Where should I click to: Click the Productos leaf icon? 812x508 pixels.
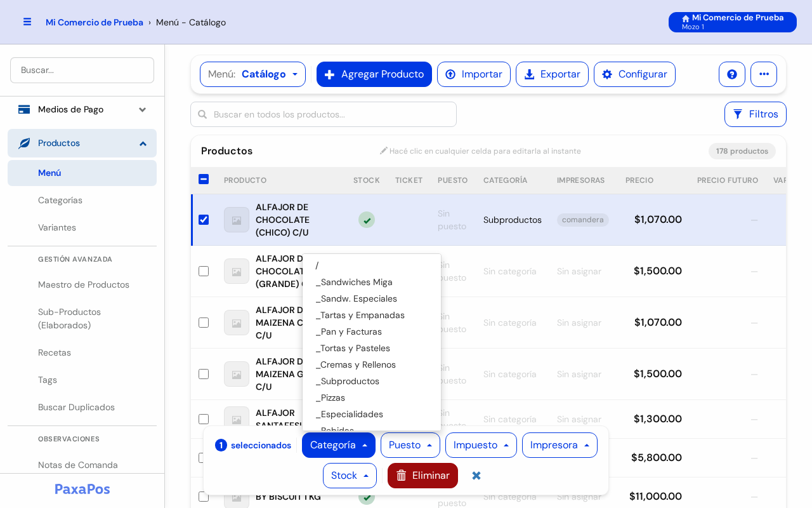click(24, 143)
